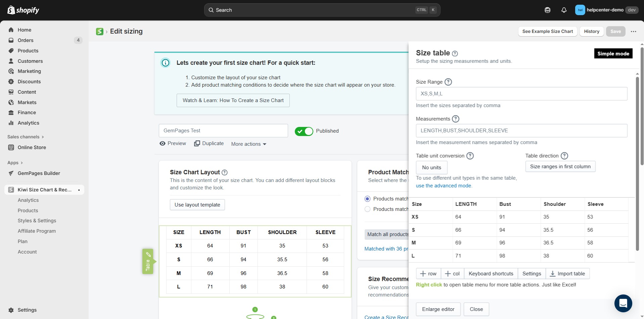Select the first Products match radio button
Viewport: 644px width, 319px height.
(367, 199)
